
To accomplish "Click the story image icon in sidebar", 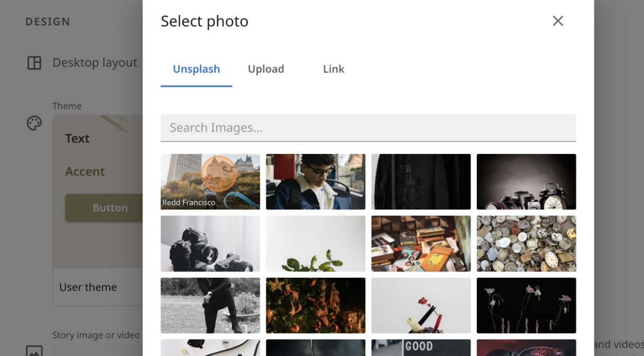I will 34,350.
